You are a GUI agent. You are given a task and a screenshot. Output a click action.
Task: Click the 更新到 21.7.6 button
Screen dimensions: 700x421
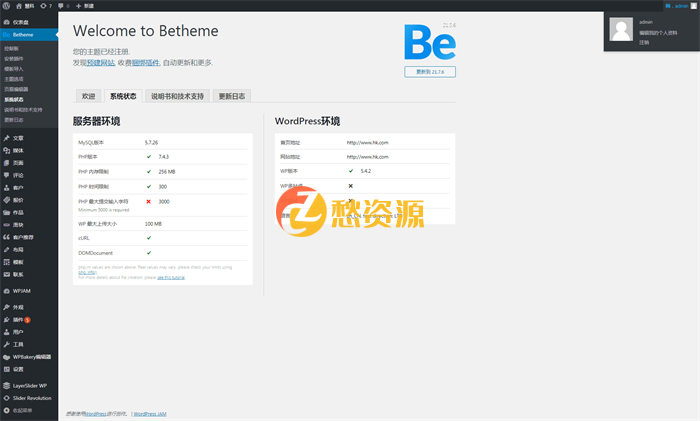[430, 71]
